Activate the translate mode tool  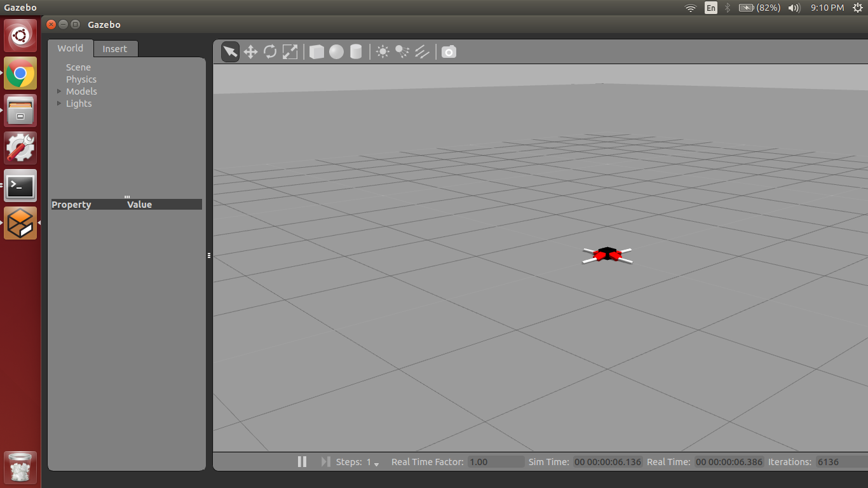point(250,52)
